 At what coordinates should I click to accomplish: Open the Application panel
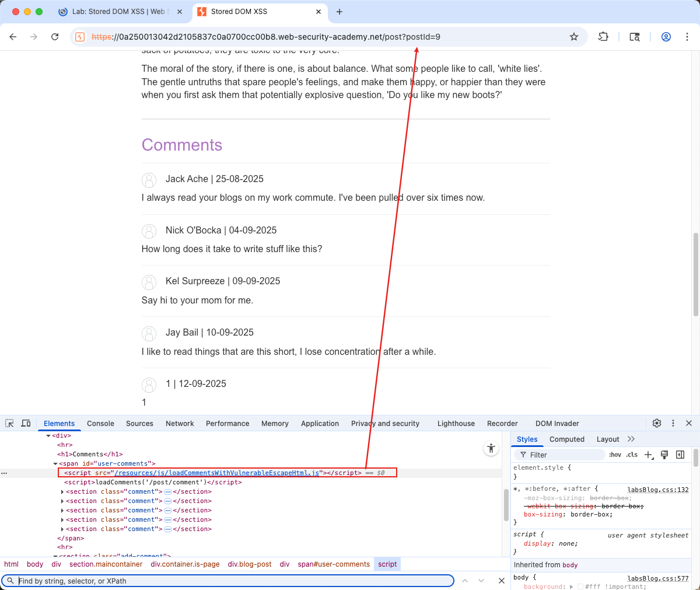click(320, 423)
